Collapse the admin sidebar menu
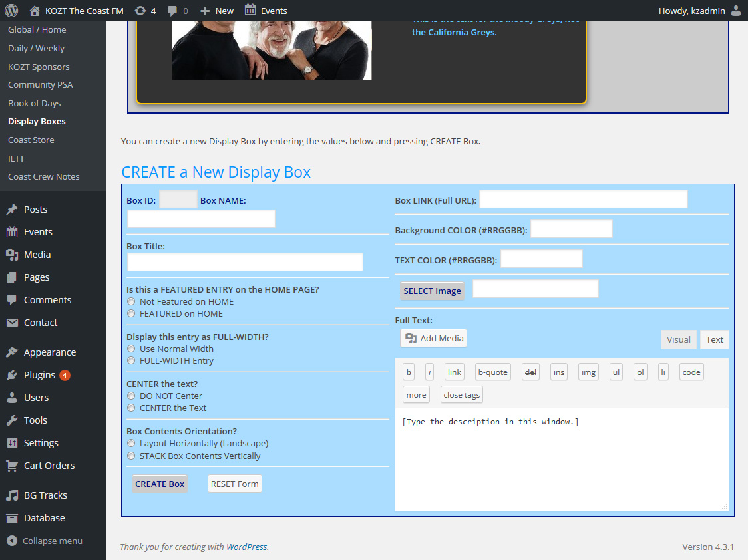748x560 pixels. point(45,541)
